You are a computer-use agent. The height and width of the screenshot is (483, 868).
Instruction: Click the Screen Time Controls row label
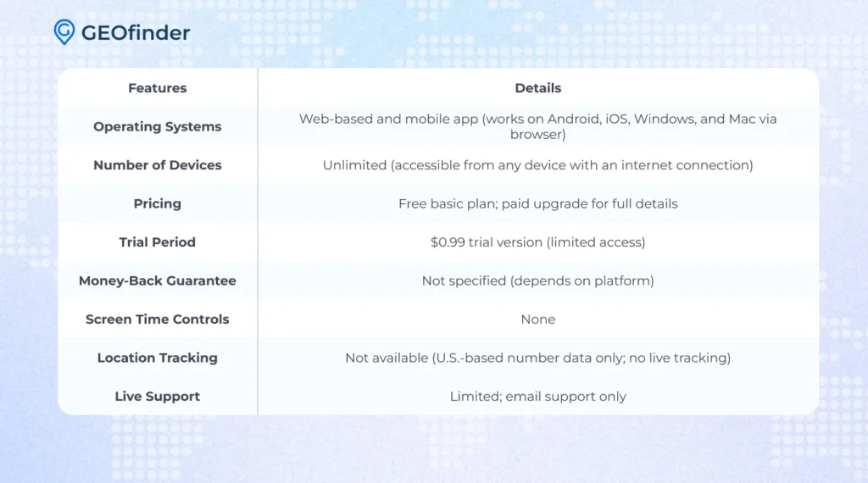click(157, 319)
